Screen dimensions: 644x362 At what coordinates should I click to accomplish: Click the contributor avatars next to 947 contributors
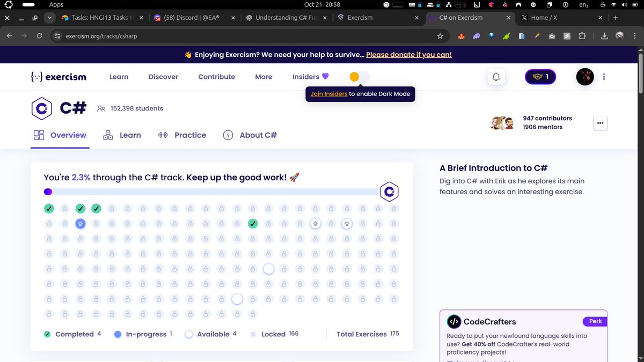[502, 123]
